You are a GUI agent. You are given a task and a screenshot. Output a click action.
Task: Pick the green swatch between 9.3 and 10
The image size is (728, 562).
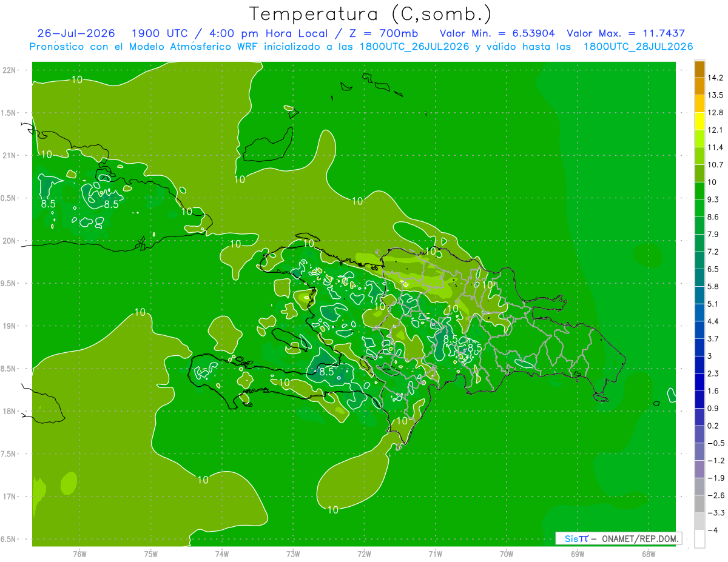[x=699, y=191]
